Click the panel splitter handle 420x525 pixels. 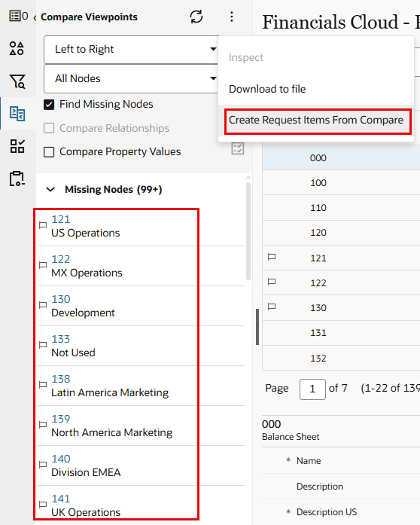coord(257,327)
